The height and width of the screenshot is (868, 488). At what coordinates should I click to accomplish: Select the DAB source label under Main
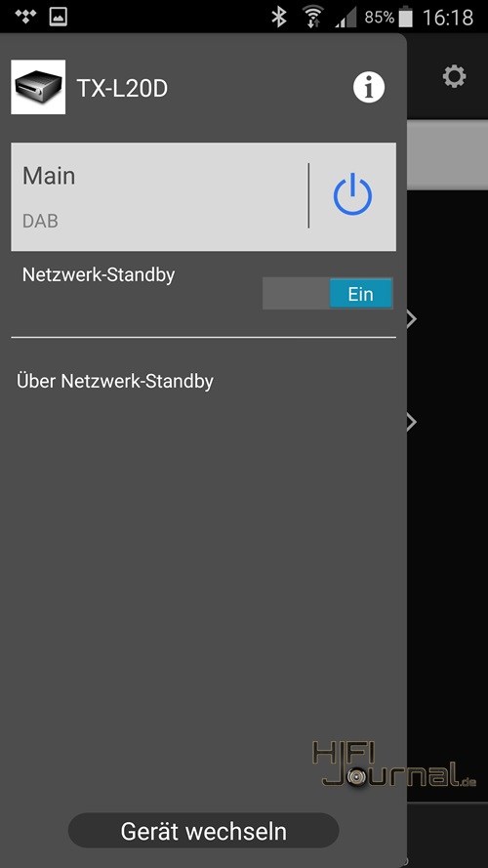pyautogui.click(x=40, y=221)
